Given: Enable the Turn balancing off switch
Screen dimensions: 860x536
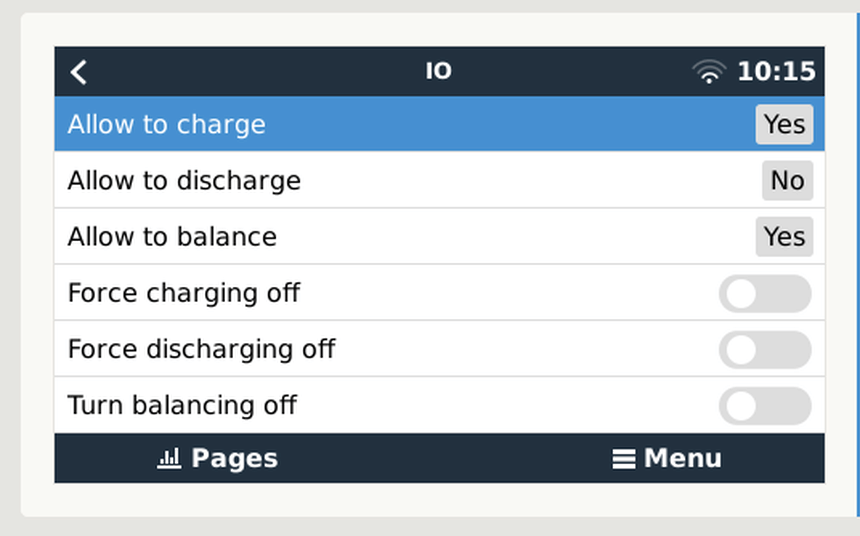Looking at the screenshot, I should point(764,406).
